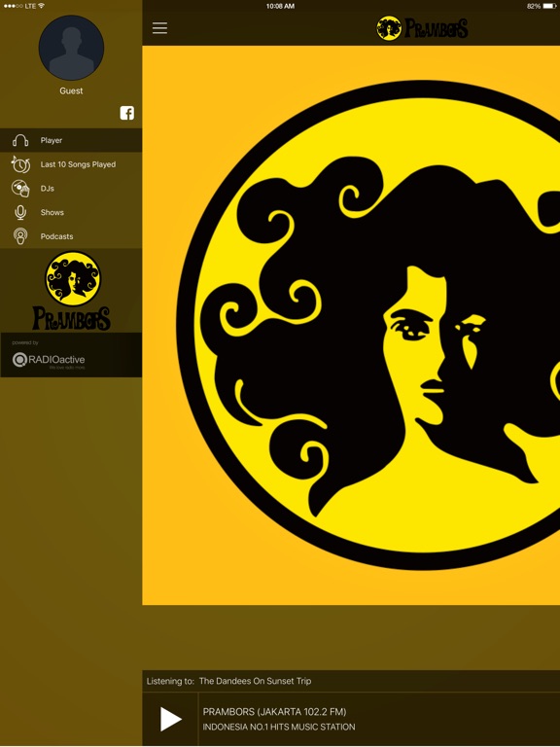Tap the battery indicator in status bar
The image size is (560, 747).
click(x=549, y=6)
